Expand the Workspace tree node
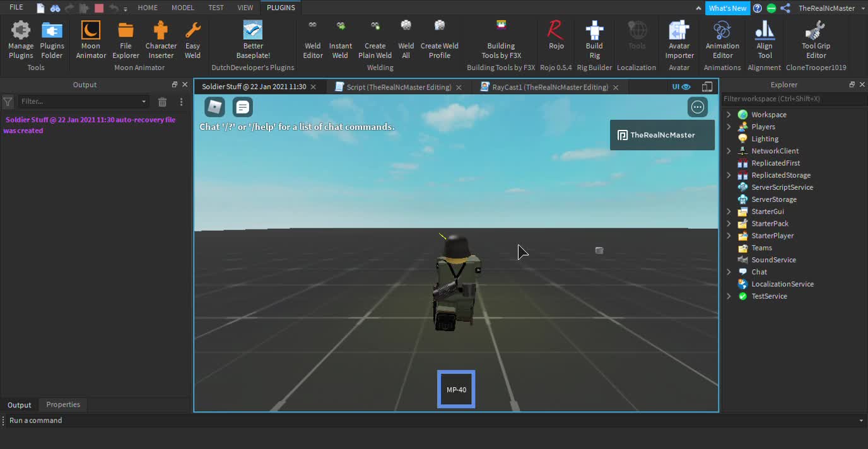The height and width of the screenshot is (449, 868). click(729, 115)
